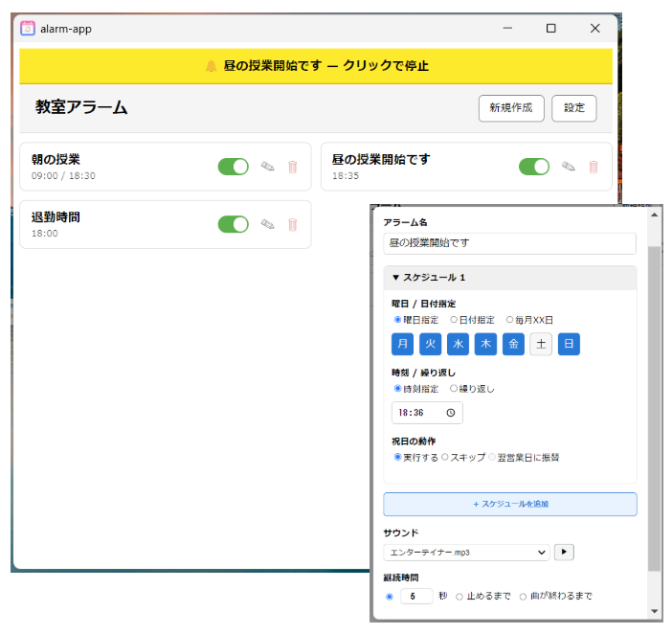Open the clock picker in time field
672x634 pixels.
tap(451, 413)
